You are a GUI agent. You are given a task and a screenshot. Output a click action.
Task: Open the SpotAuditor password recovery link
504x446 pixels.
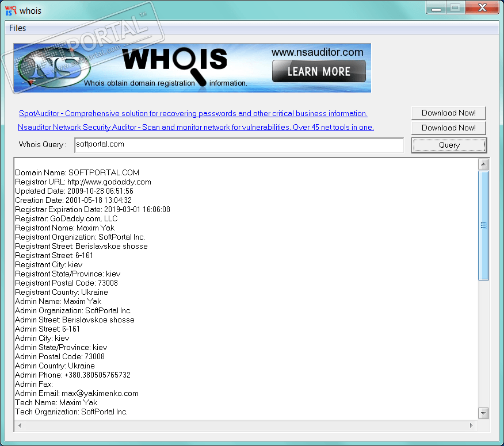(x=193, y=113)
